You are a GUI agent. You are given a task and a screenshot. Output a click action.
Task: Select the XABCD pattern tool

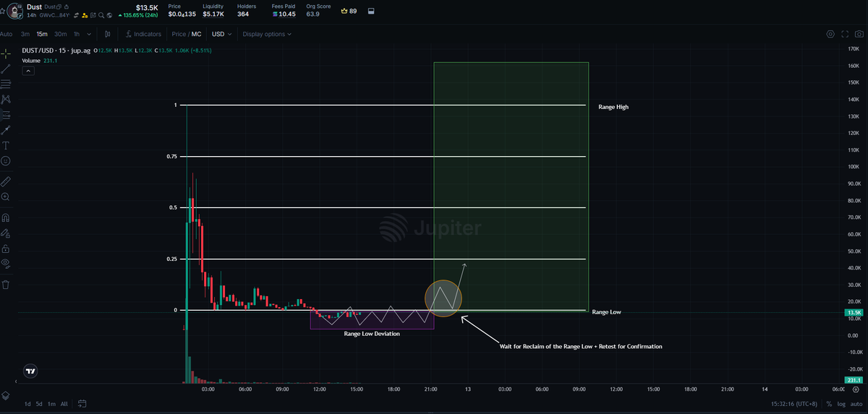(x=6, y=99)
